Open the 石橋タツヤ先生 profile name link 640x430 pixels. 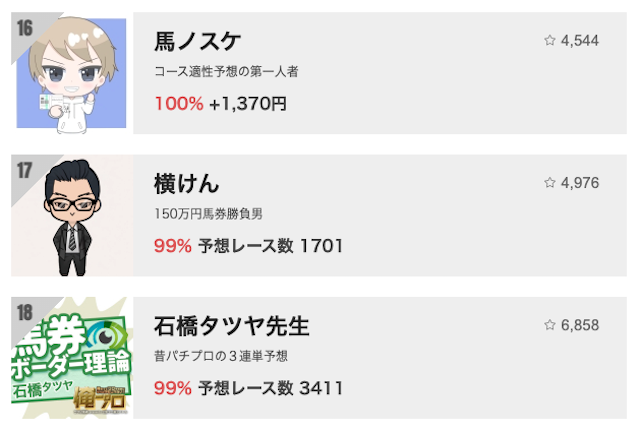click(x=232, y=327)
